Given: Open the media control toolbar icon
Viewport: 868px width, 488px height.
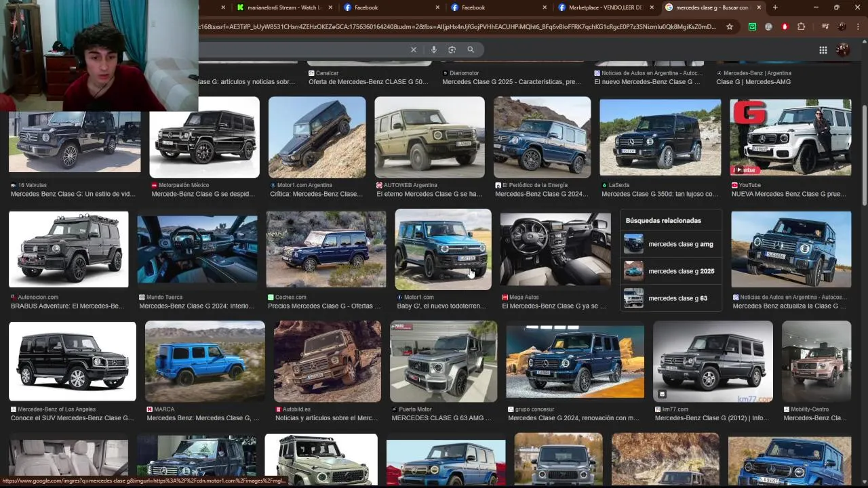Looking at the screenshot, I should pos(825,26).
